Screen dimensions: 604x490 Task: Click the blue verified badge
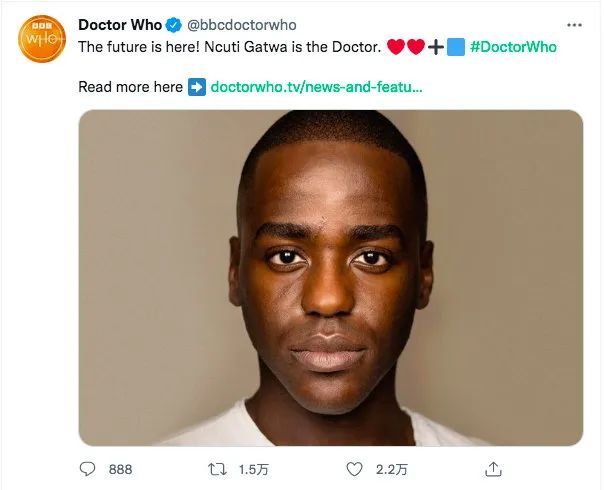pyautogui.click(x=174, y=25)
